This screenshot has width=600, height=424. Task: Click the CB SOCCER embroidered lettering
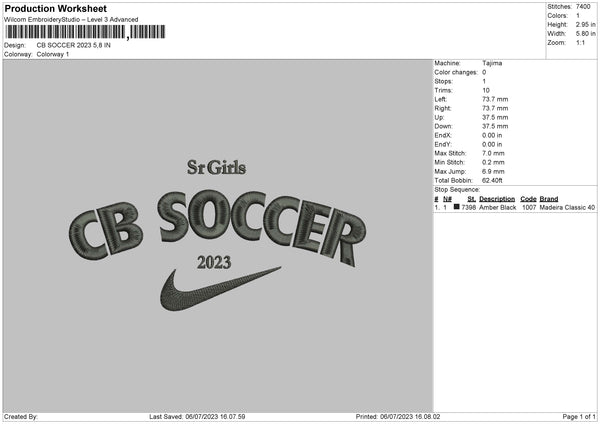217,228
